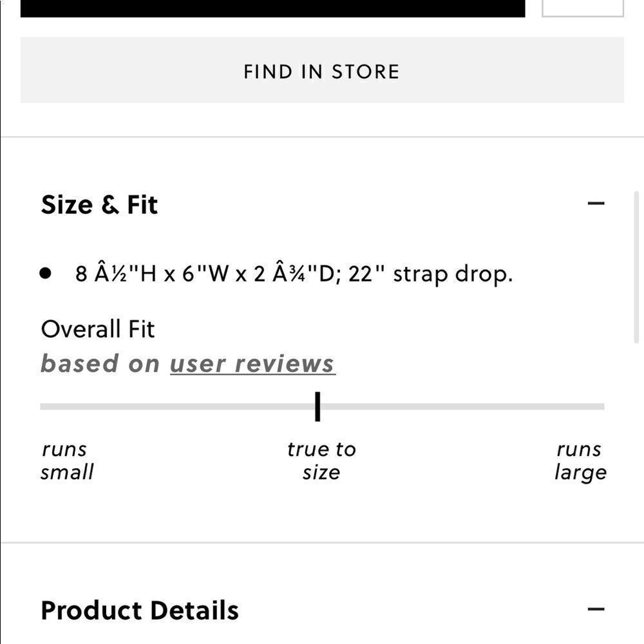Click the Overall Fit label

coord(97,329)
